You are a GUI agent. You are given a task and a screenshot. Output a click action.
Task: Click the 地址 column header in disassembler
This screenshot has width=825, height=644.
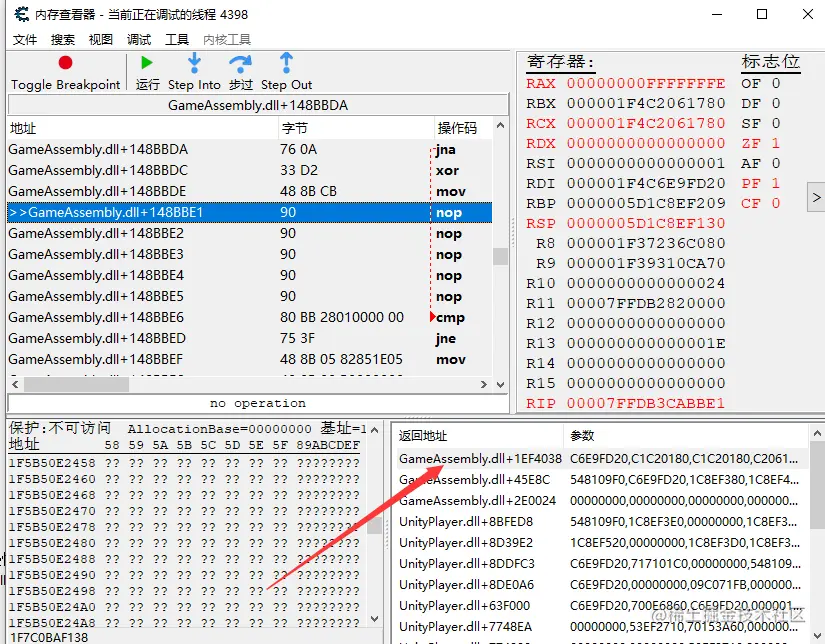point(143,128)
